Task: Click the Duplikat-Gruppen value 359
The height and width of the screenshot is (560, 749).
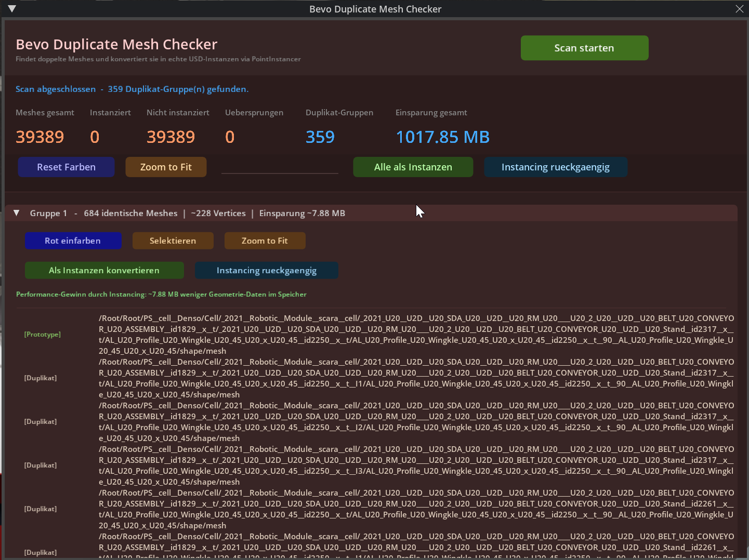Action: coord(320,137)
